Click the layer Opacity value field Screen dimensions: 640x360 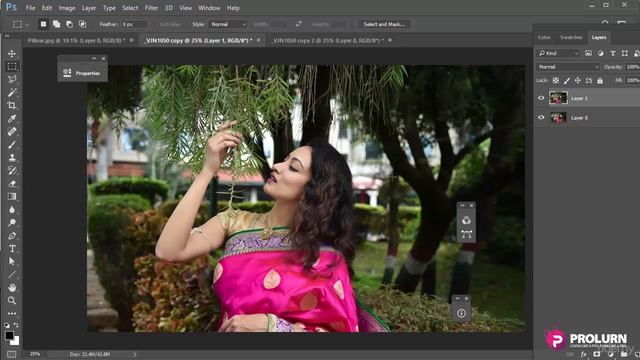tap(633, 67)
